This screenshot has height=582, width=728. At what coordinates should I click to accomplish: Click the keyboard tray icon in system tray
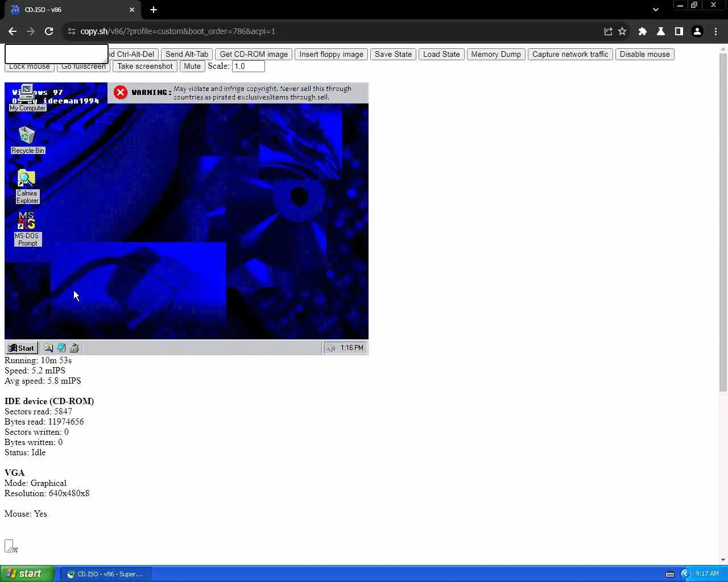[x=670, y=574]
